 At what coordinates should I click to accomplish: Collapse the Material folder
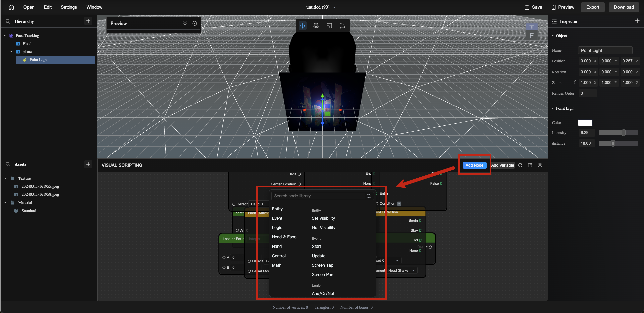(x=5, y=203)
